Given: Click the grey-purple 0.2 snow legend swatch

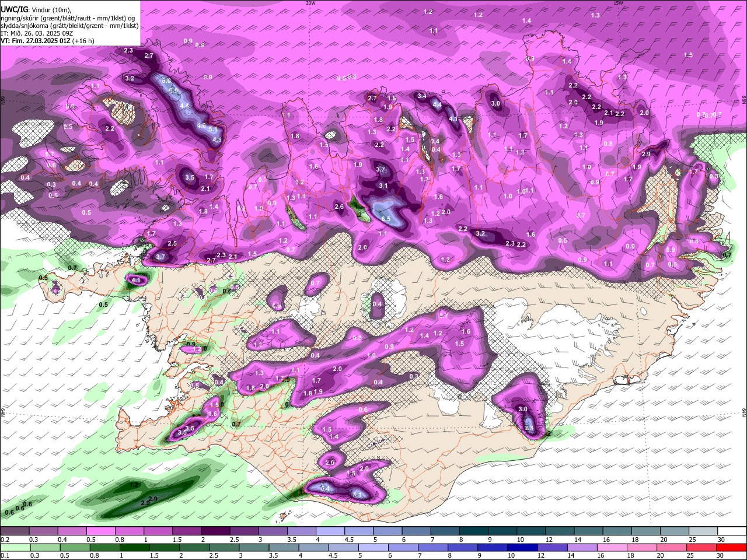Looking at the screenshot, I should click(16, 531).
